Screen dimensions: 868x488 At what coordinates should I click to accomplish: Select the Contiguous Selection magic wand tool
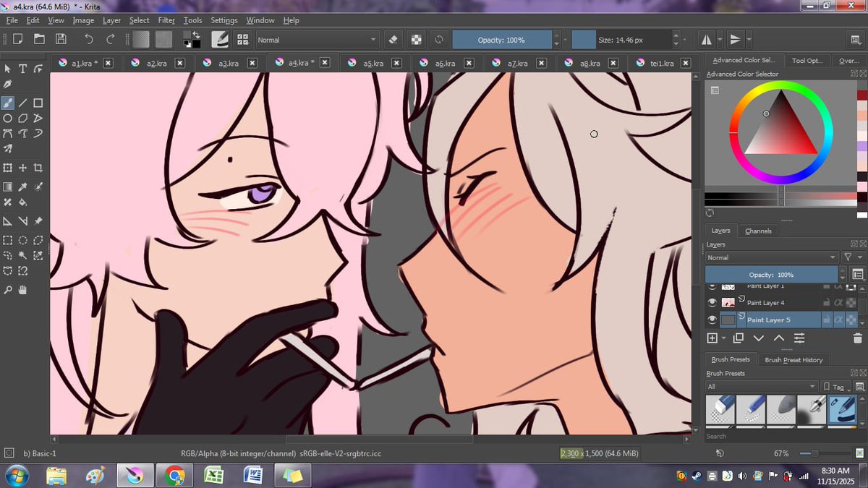(23, 255)
